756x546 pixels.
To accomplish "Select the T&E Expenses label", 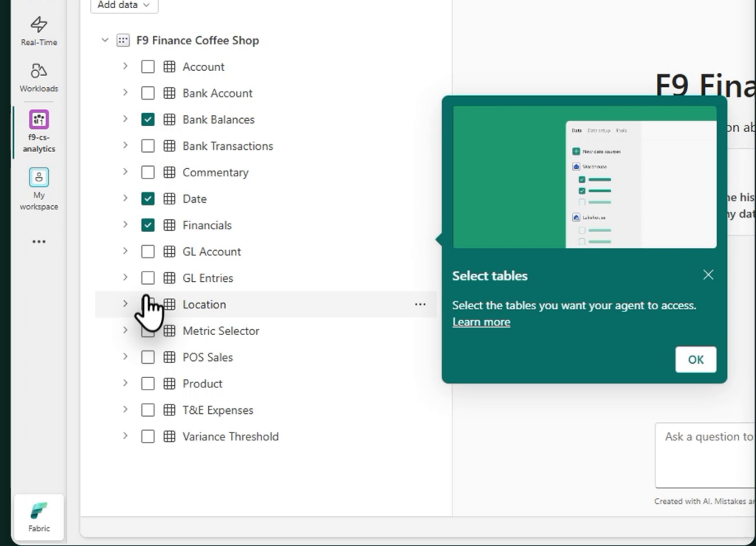I will coord(218,410).
